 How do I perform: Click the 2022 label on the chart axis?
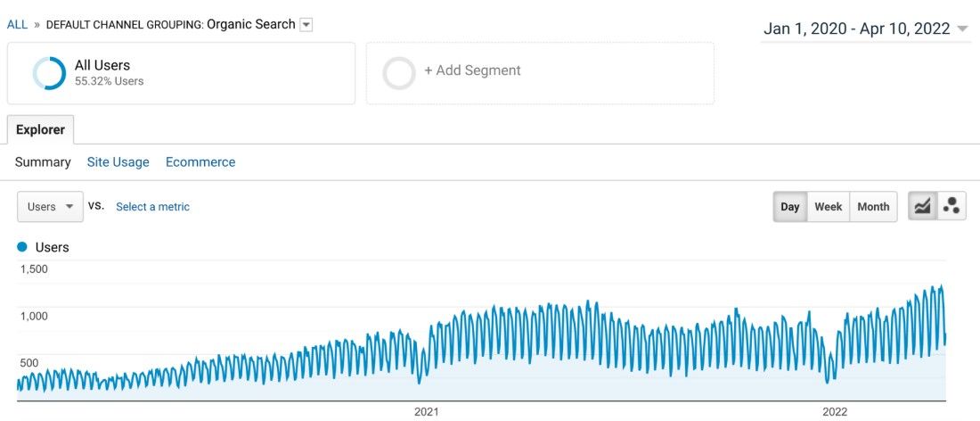(x=835, y=412)
